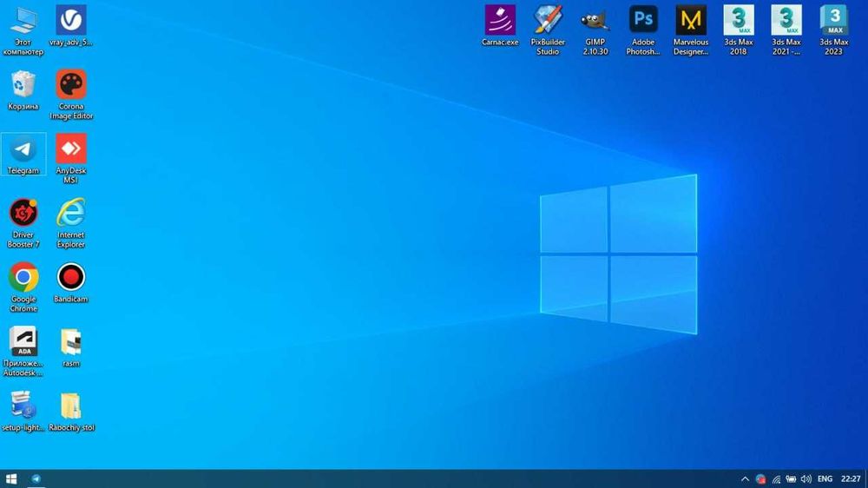868x488 pixels.
Task: Switch the ENG input language indicator
Action: [x=825, y=479]
